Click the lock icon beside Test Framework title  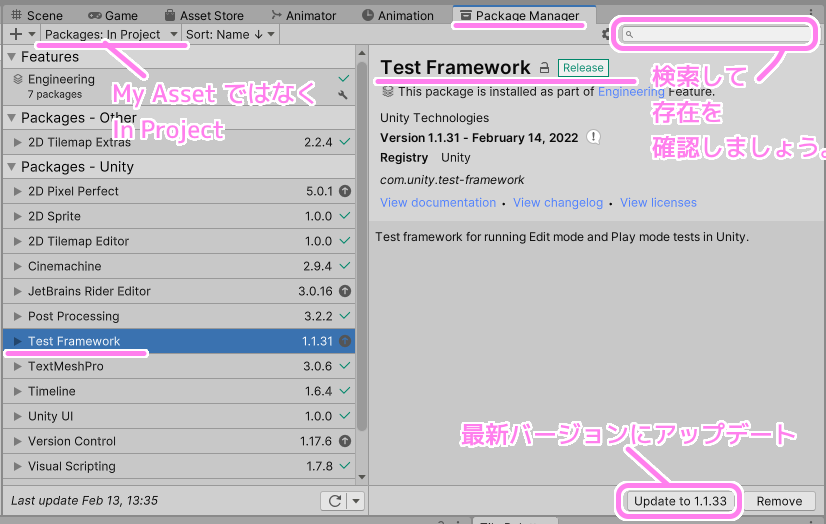pos(544,67)
